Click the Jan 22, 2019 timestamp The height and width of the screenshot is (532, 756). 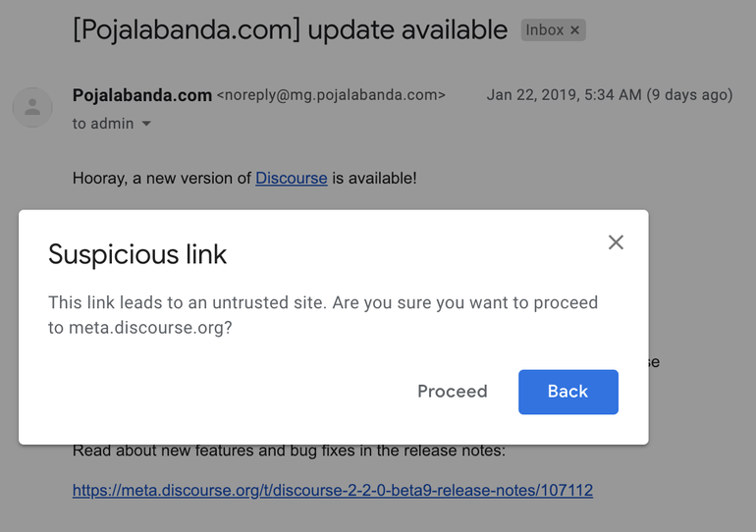point(565,95)
